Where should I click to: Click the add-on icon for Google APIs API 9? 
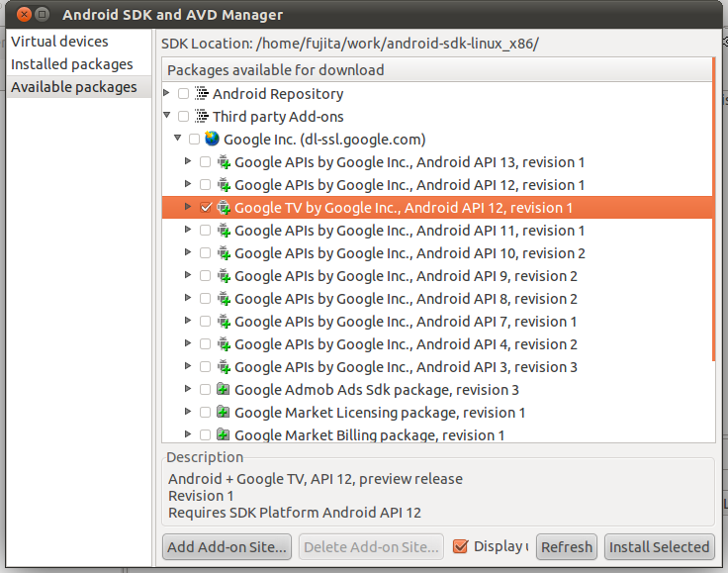pos(224,275)
